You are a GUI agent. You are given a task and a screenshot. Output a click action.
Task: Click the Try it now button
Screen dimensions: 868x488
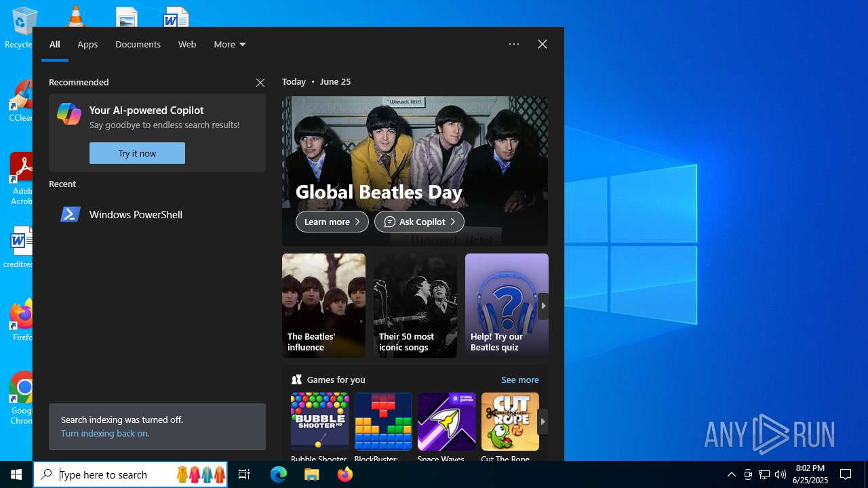(x=137, y=153)
